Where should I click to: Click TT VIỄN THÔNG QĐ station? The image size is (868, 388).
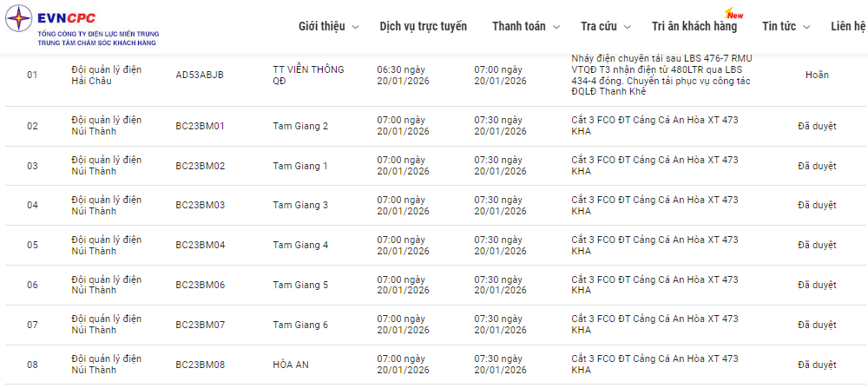click(x=308, y=75)
